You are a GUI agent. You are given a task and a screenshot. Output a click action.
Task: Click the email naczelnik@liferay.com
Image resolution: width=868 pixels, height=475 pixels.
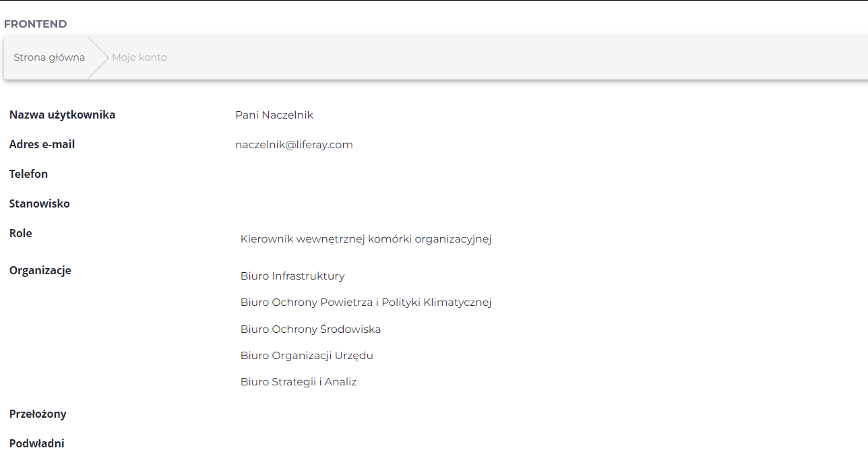(x=294, y=145)
